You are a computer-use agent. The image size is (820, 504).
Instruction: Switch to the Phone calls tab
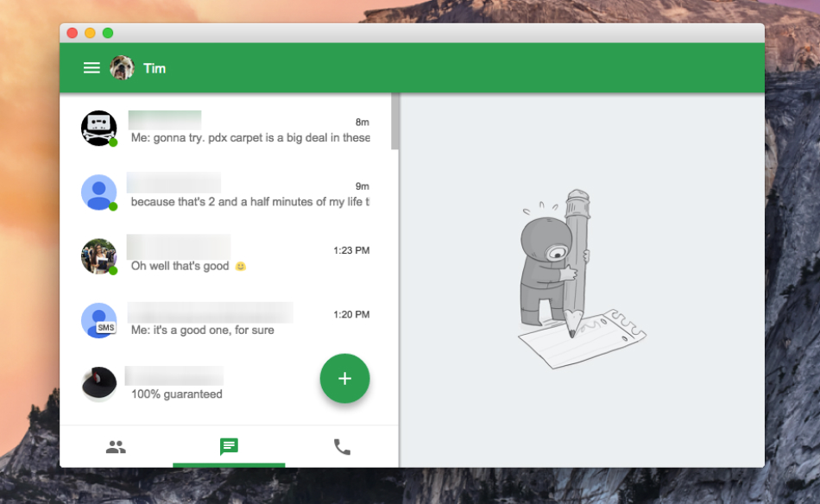[342, 447]
